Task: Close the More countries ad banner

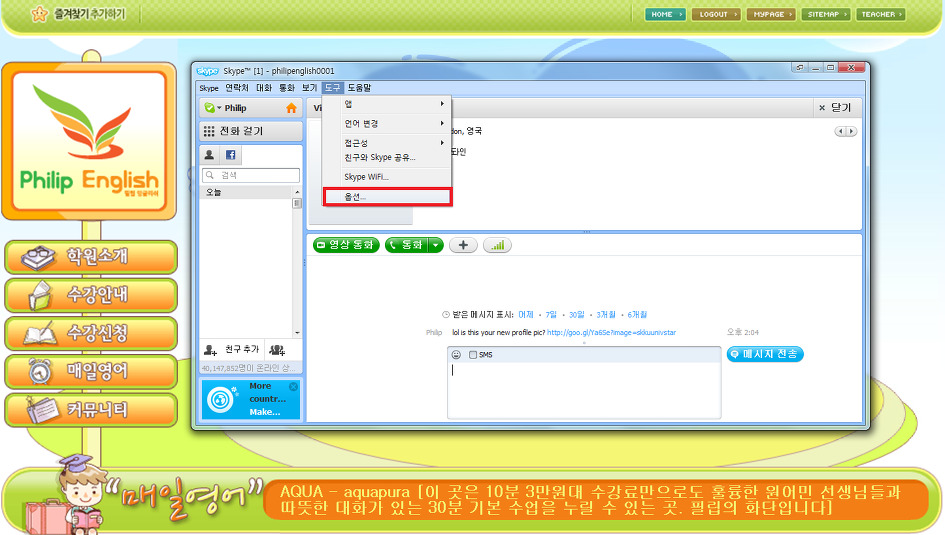Action: click(294, 386)
